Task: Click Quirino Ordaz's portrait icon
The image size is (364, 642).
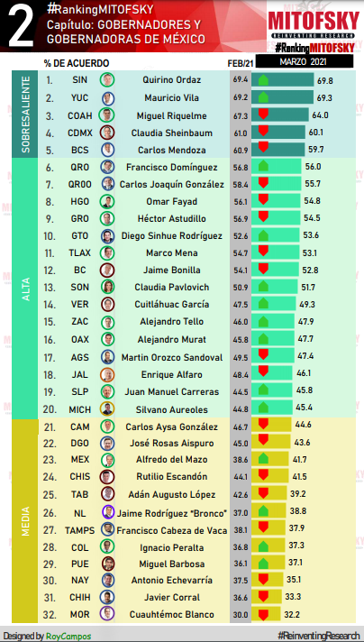Action: (x=107, y=79)
